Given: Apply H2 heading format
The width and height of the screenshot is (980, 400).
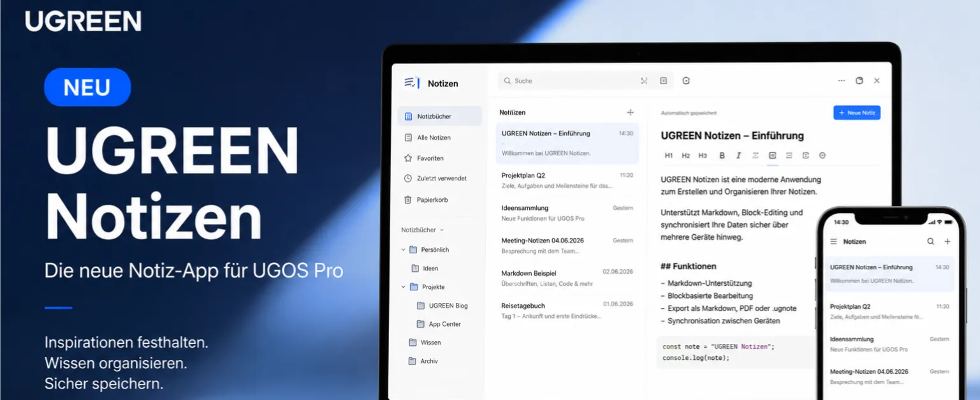Looking at the screenshot, I should [x=685, y=156].
